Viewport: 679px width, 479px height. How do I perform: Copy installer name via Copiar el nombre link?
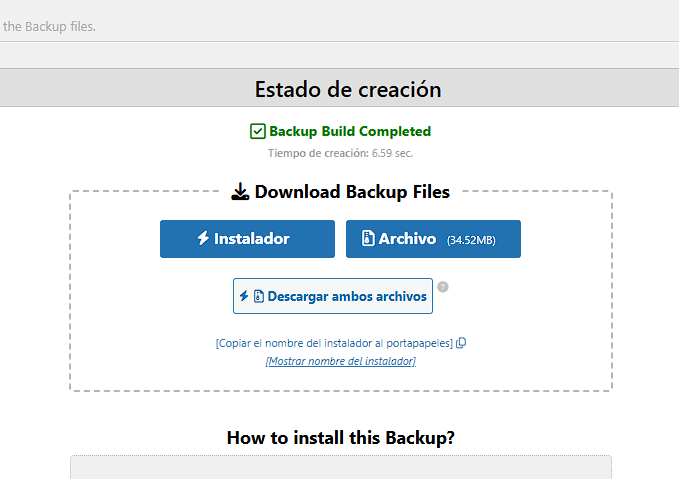pos(334,343)
